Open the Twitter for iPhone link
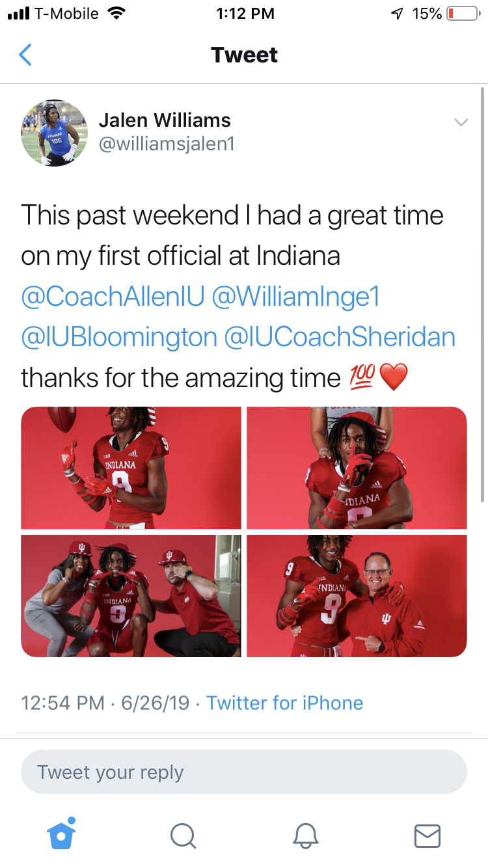The height and width of the screenshot is (868, 488). click(285, 703)
